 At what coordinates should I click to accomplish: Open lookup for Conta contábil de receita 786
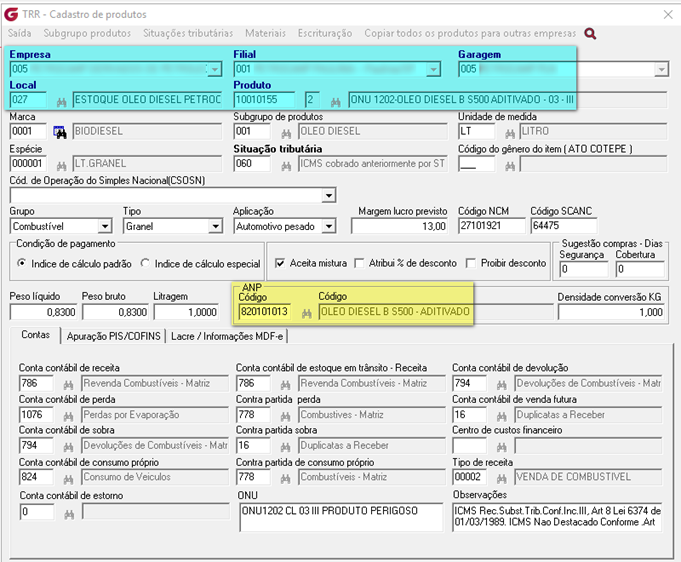tap(68, 385)
